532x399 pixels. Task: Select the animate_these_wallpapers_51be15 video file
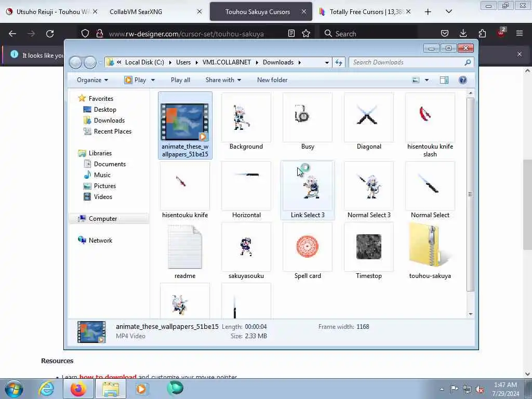pyautogui.click(x=185, y=125)
